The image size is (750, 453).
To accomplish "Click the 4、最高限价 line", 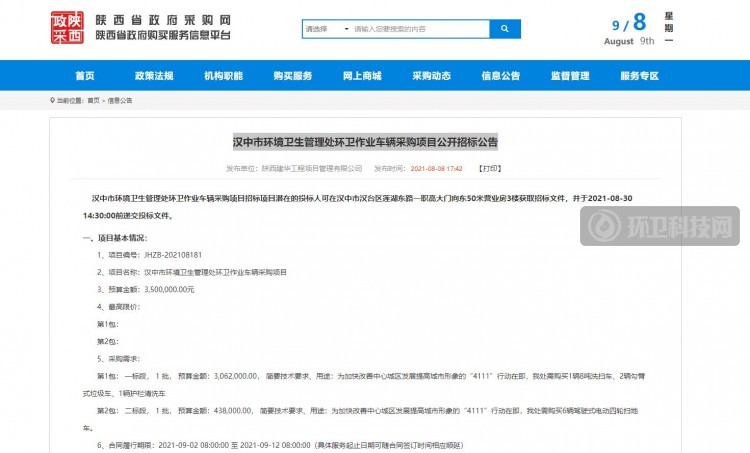I will [x=118, y=307].
